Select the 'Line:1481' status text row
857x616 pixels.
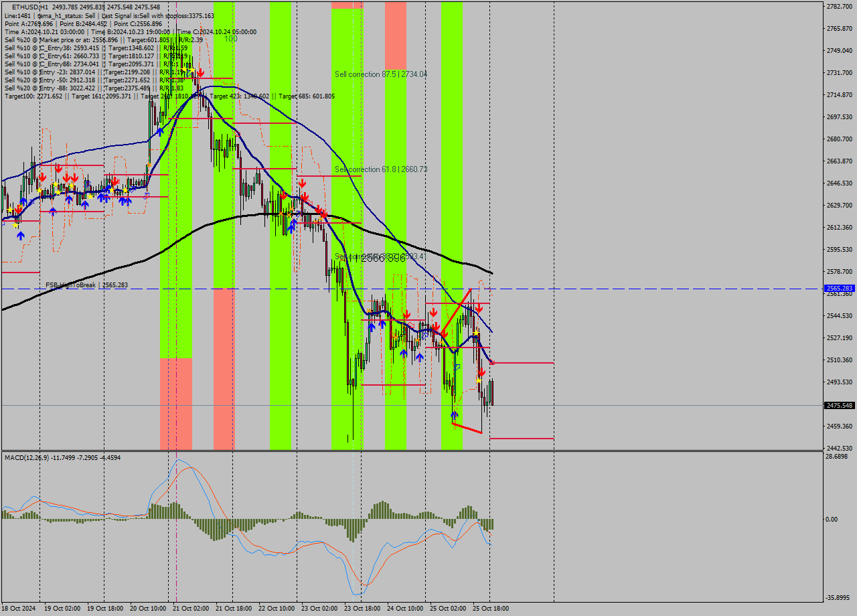[x=110, y=15]
